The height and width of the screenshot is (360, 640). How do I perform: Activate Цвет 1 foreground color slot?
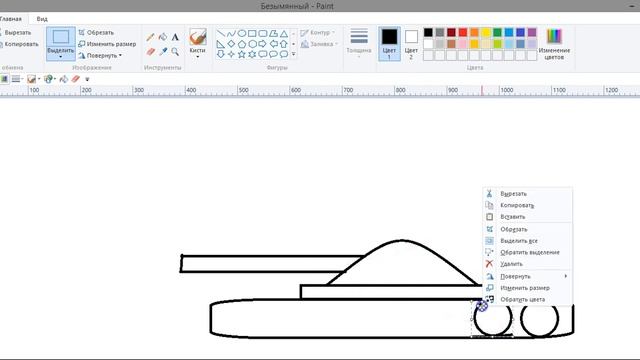coord(389,44)
